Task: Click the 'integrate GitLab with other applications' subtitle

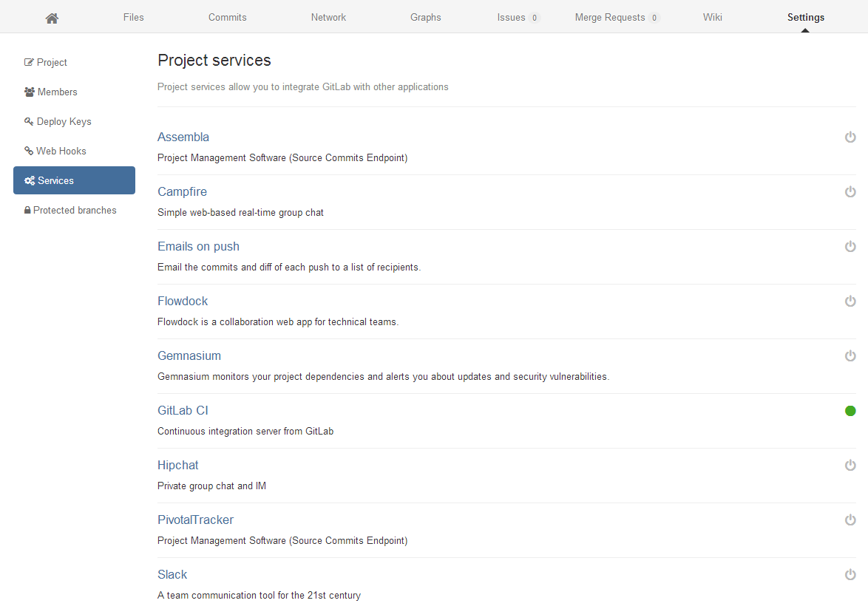Action: 303,87
